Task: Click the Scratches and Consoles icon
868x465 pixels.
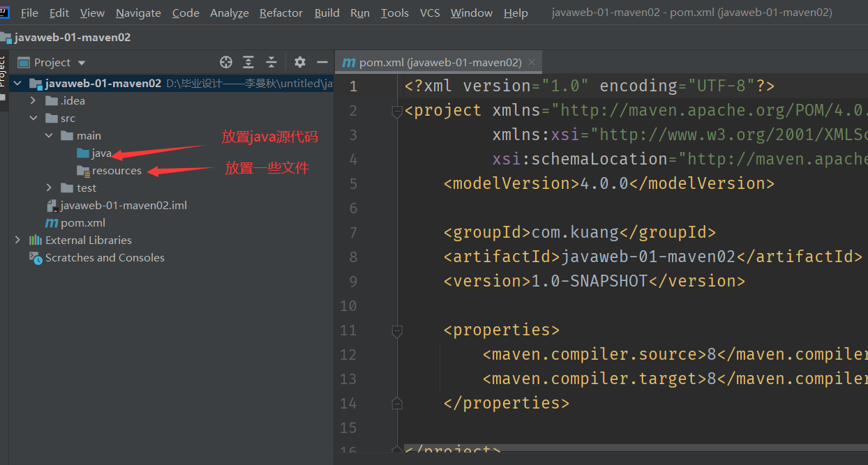Action: coord(36,258)
